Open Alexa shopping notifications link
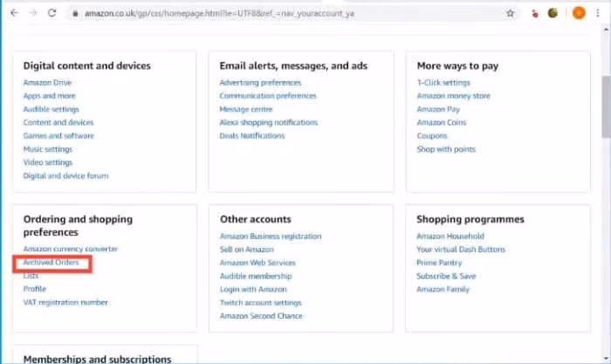Viewport: 611px width, 364px height. click(269, 122)
